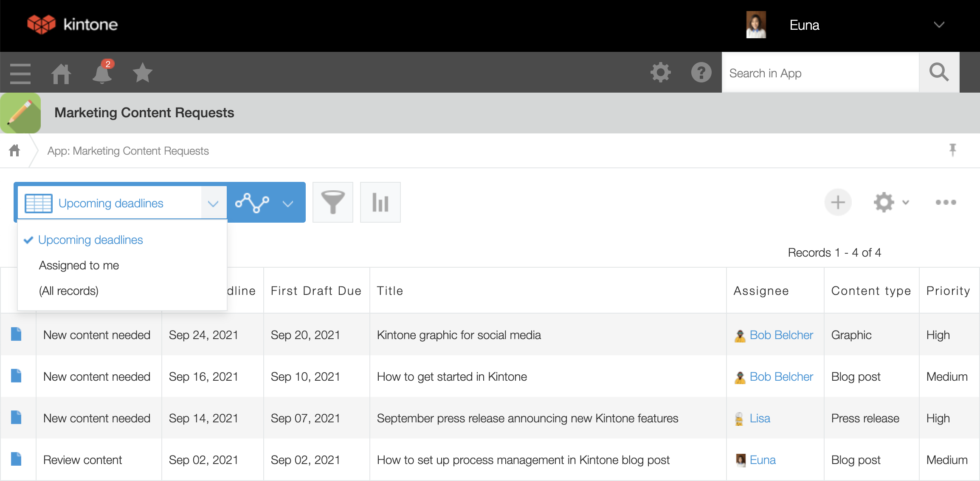Open the hamburger navigation menu
The image size is (980, 481).
20,73
